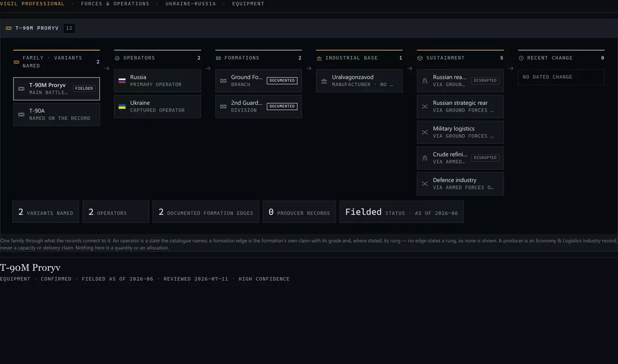The width and height of the screenshot is (618, 364).
Task: Click the Documented badge on Ground Forces card
Action: (282, 81)
